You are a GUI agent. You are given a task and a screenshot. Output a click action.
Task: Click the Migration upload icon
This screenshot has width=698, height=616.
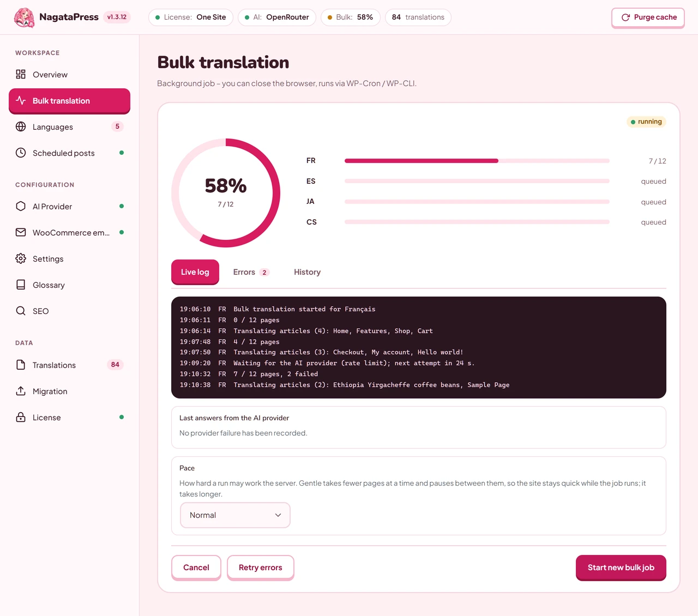[x=21, y=391]
